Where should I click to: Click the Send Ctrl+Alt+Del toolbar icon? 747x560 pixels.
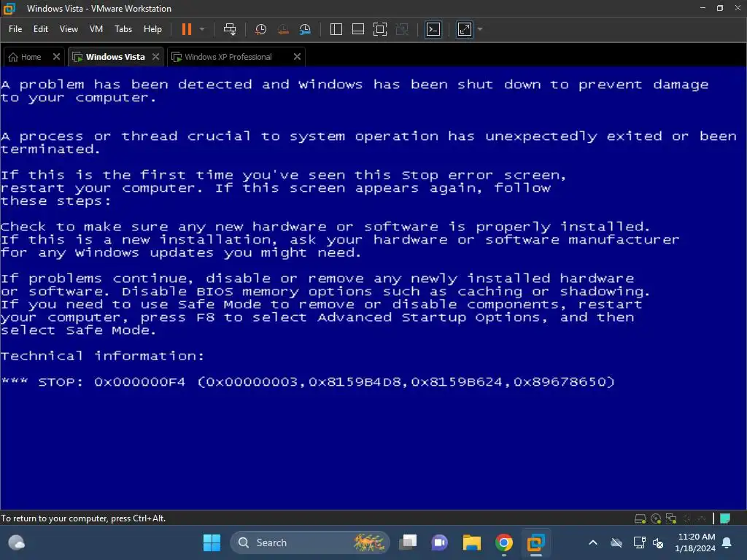tap(230, 29)
